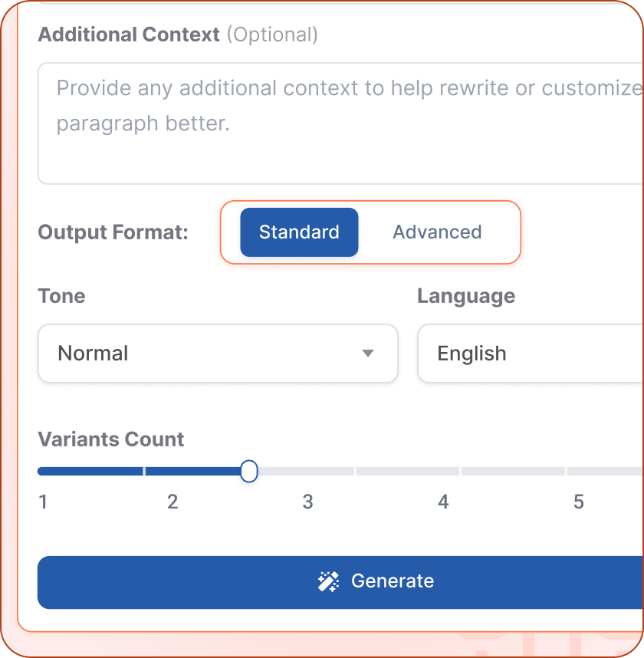Click the number 5 below the slider
644x658 pixels.
(x=579, y=502)
